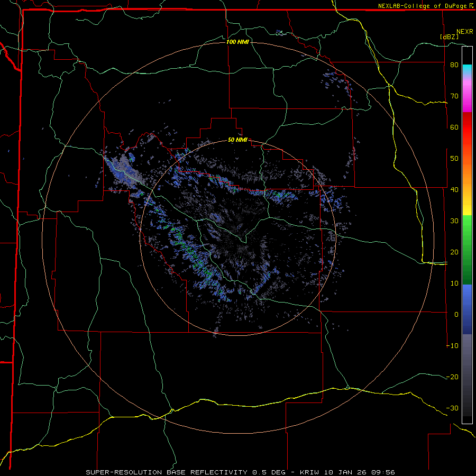Click the -20 dBZ scale value
Image resolution: width=476 pixels, height=476 pixels.
452,377
